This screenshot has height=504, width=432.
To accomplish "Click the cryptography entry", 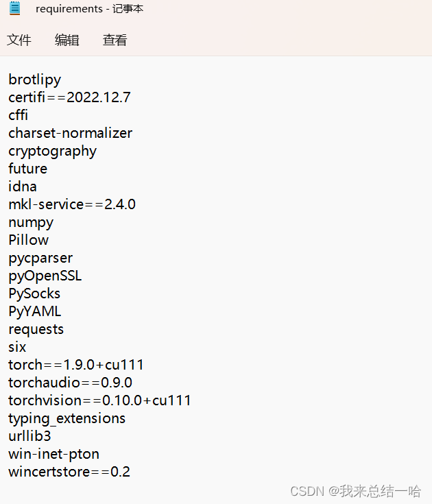I will tap(52, 151).
